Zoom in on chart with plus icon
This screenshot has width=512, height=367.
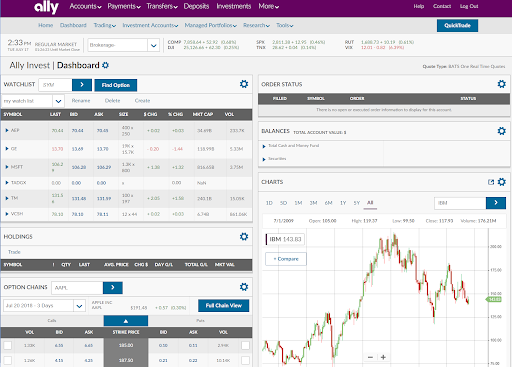[383, 357]
